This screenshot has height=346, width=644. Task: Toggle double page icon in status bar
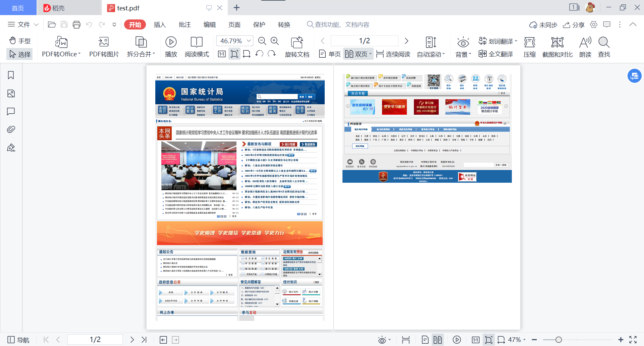click(438, 340)
